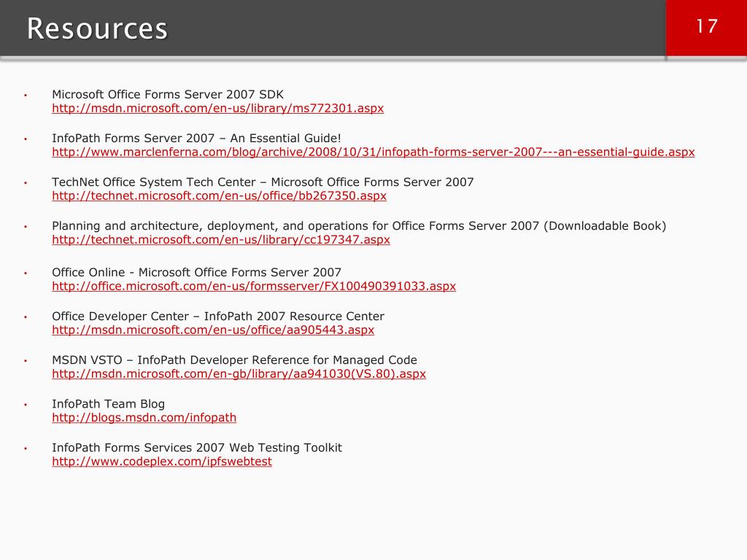Open the msdn aa941030(VS.80).aspx link
Viewport: 747px width, 560px height.
tap(239, 374)
